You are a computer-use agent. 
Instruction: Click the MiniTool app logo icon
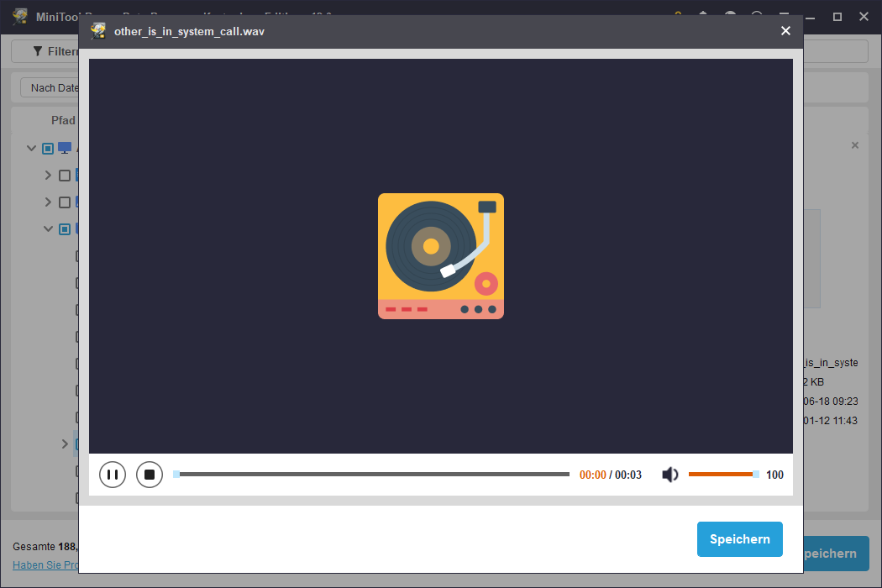tap(20, 16)
